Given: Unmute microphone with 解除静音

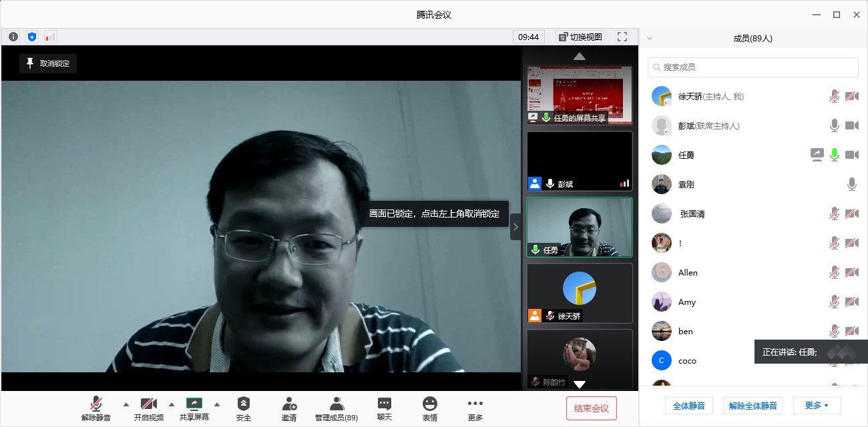Looking at the screenshot, I should tap(96, 408).
